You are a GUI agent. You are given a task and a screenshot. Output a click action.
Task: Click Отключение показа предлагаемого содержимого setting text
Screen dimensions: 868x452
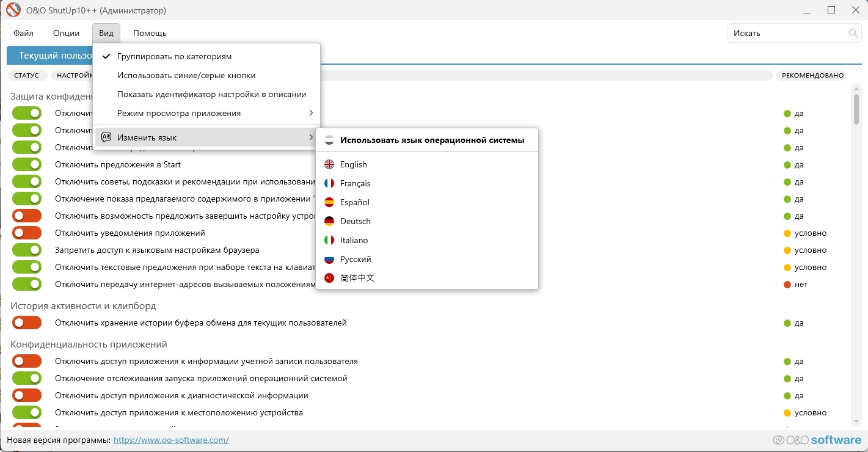pos(185,199)
